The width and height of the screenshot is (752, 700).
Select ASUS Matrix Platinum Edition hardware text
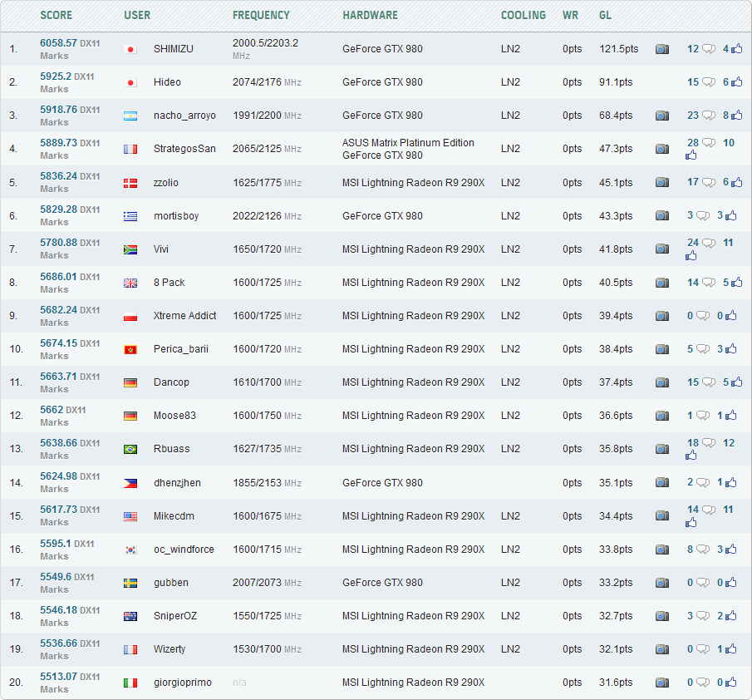coord(408,142)
